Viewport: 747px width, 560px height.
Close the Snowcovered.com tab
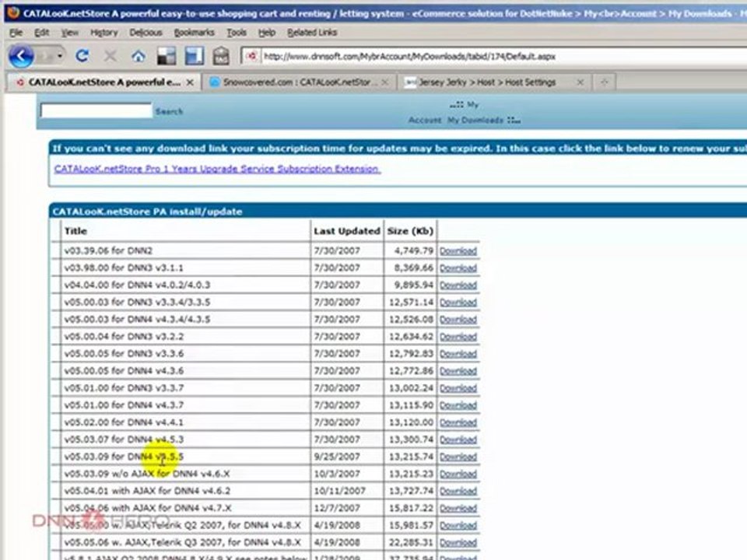[385, 82]
